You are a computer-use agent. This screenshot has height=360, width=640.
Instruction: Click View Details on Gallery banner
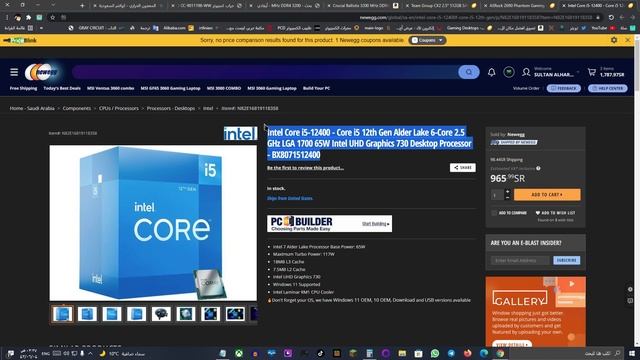512,344
